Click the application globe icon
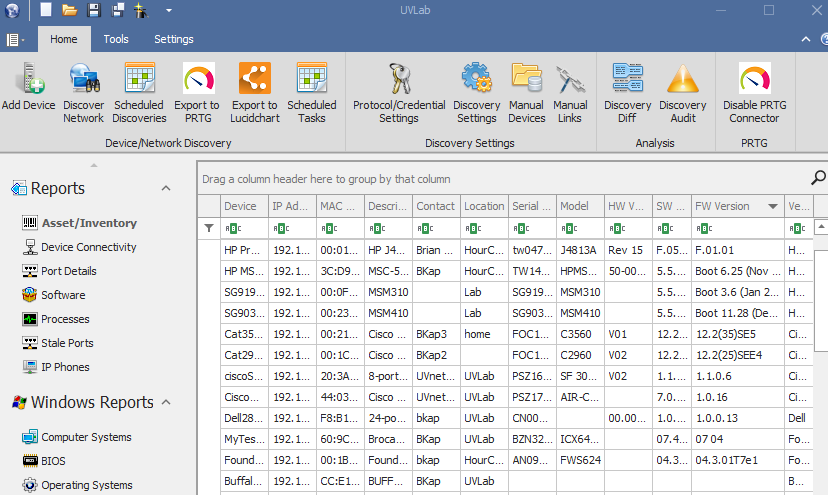Viewport: 828px width, 495px height. (x=12, y=10)
